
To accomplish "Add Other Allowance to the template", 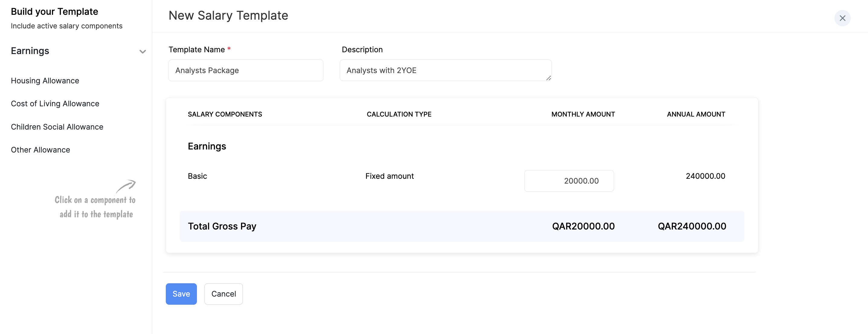I will (x=40, y=150).
